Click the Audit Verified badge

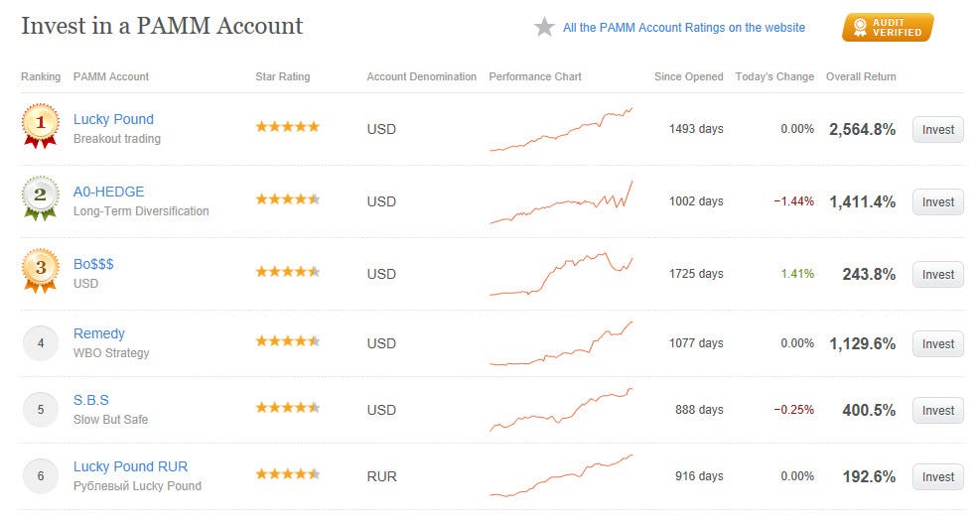887,28
